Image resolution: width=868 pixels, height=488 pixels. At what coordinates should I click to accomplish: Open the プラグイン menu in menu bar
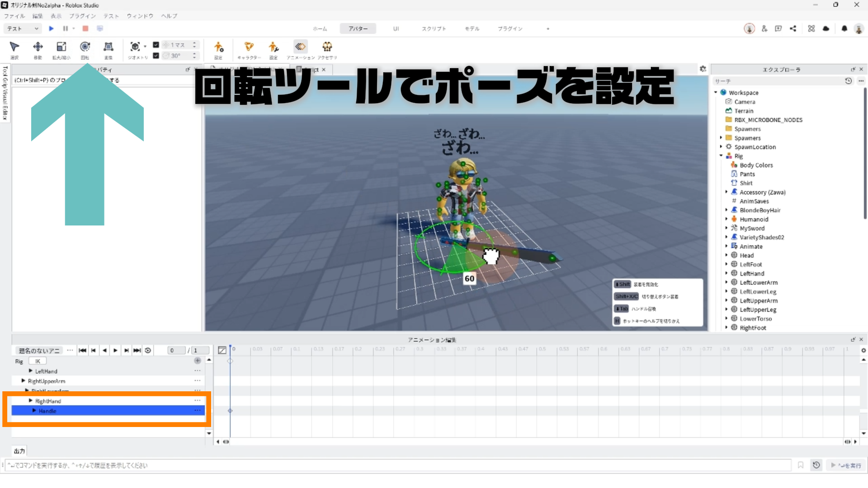click(82, 16)
